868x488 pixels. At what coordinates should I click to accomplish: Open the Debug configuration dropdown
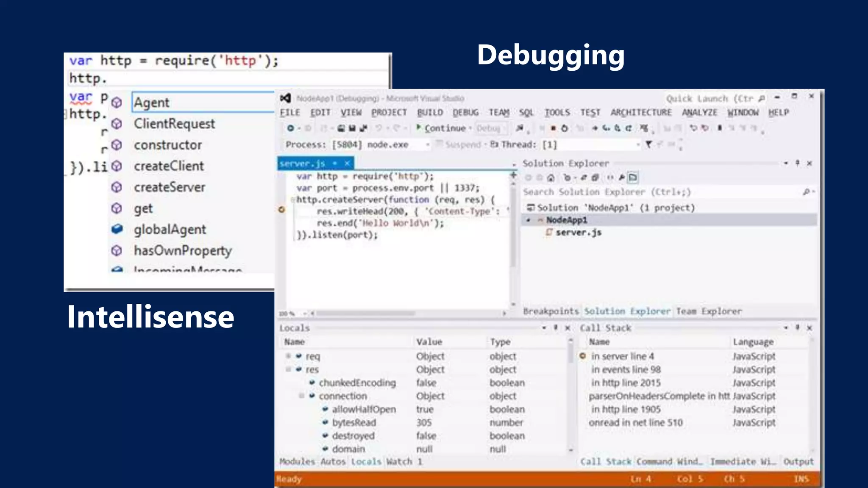[491, 128]
